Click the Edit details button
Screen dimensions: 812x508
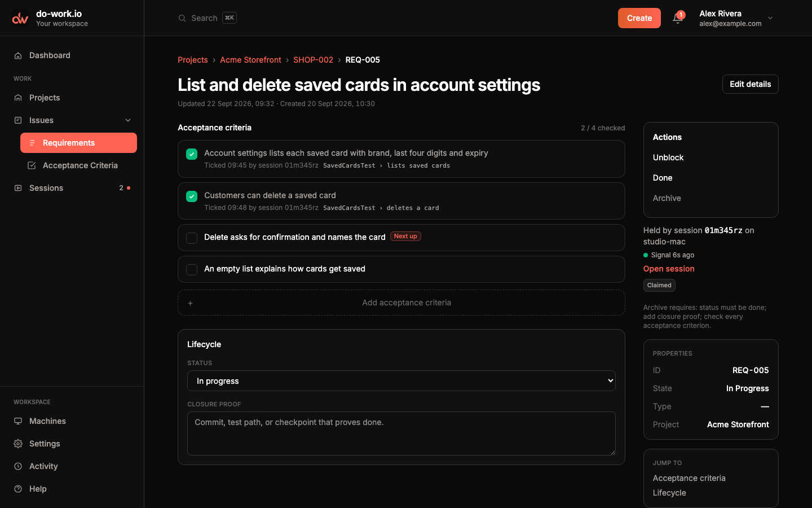(x=750, y=84)
